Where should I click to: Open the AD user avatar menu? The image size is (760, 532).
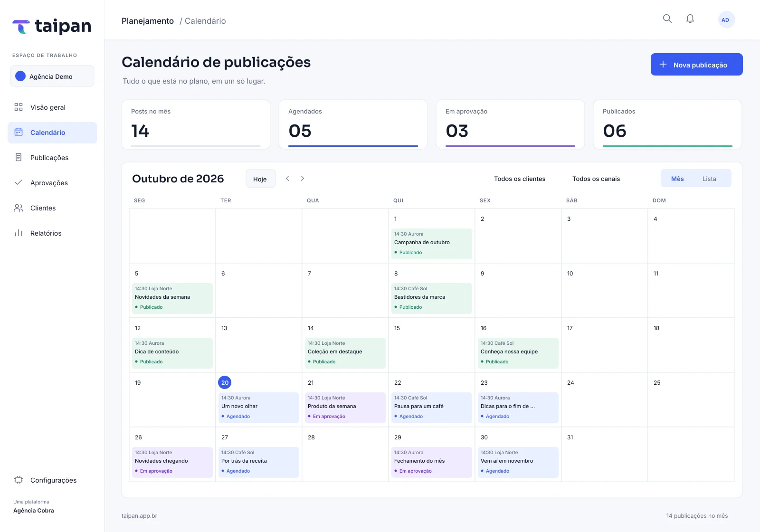[x=726, y=19]
